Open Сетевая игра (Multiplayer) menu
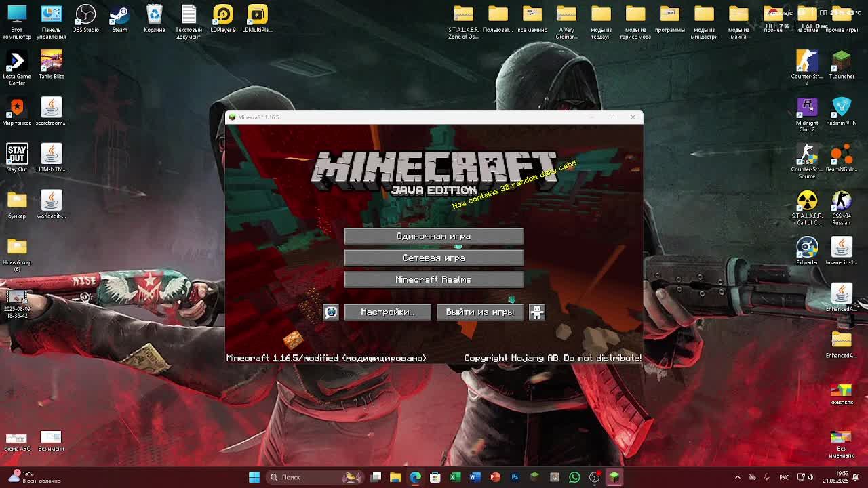This screenshot has width=868, height=488. point(433,258)
